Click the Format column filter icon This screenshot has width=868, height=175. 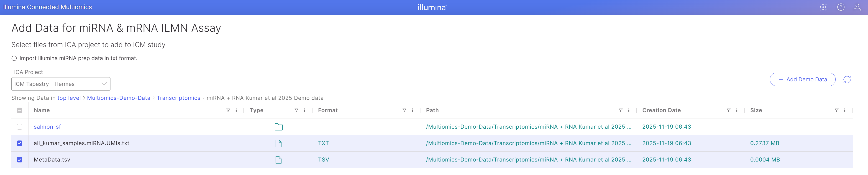(x=404, y=111)
